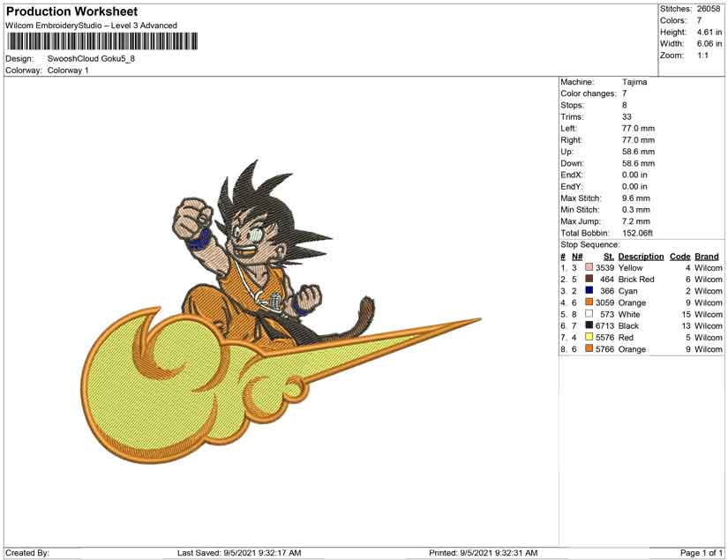Click the 'Brick Red' description text

click(x=636, y=280)
